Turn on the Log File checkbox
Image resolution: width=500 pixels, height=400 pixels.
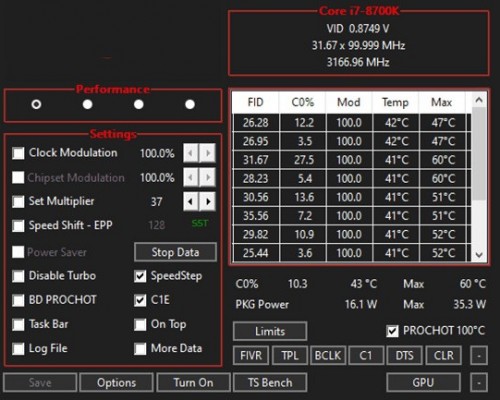18,349
